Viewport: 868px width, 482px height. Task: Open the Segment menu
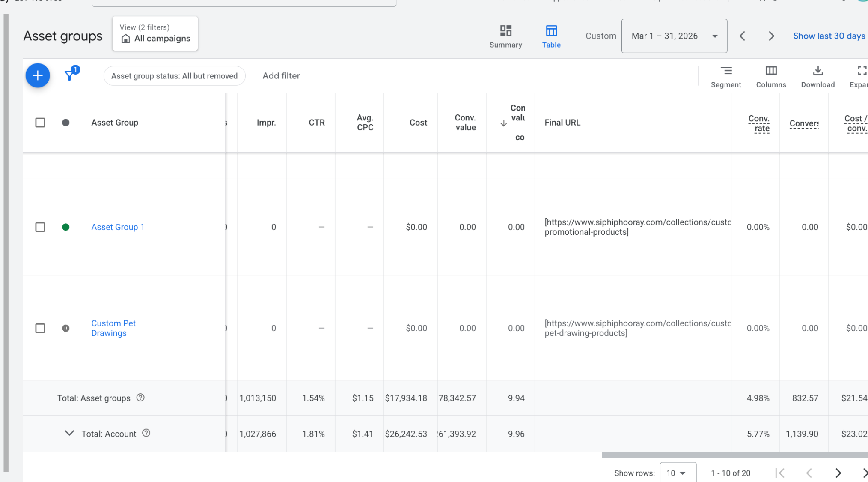coord(726,77)
